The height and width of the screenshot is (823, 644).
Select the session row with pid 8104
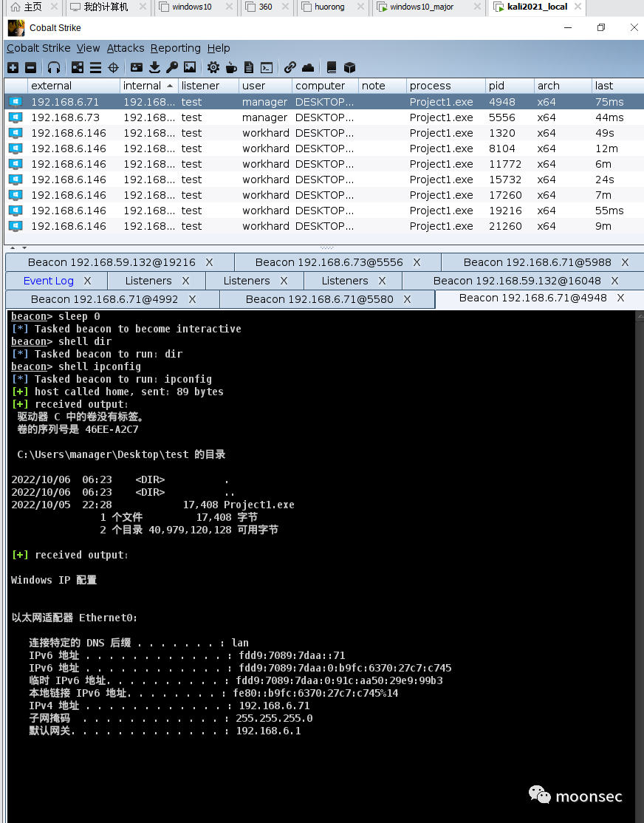323,148
